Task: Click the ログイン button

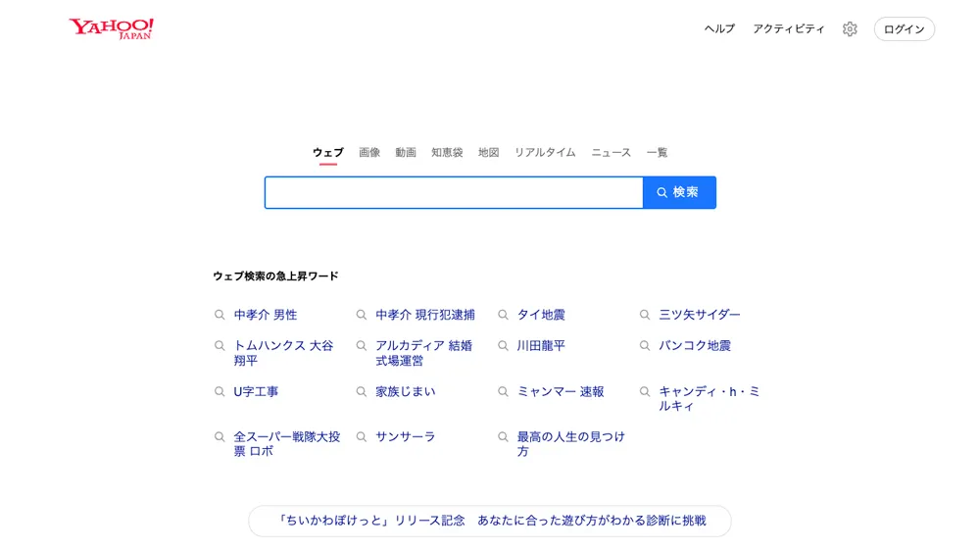Action: [904, 28]
